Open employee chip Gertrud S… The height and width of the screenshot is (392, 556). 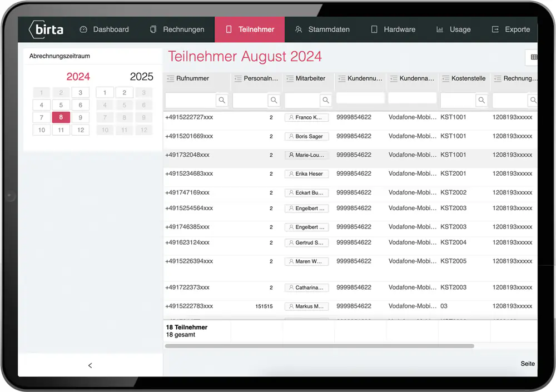[307, 242]
